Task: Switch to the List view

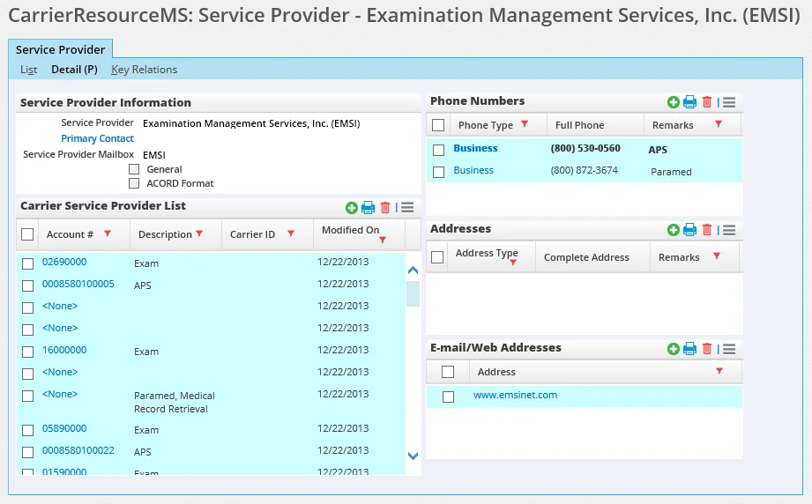Action: [x=28, y=70]
